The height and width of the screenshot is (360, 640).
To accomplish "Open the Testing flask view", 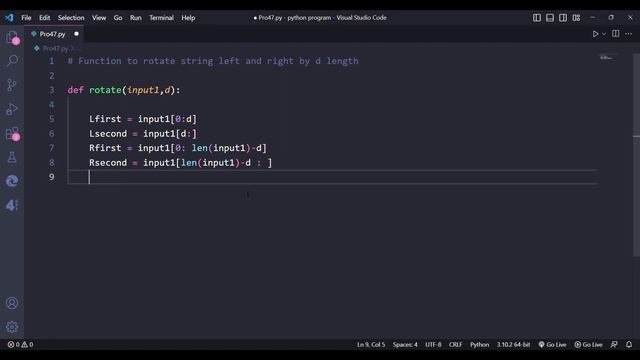I will click(x=12, y=157).
